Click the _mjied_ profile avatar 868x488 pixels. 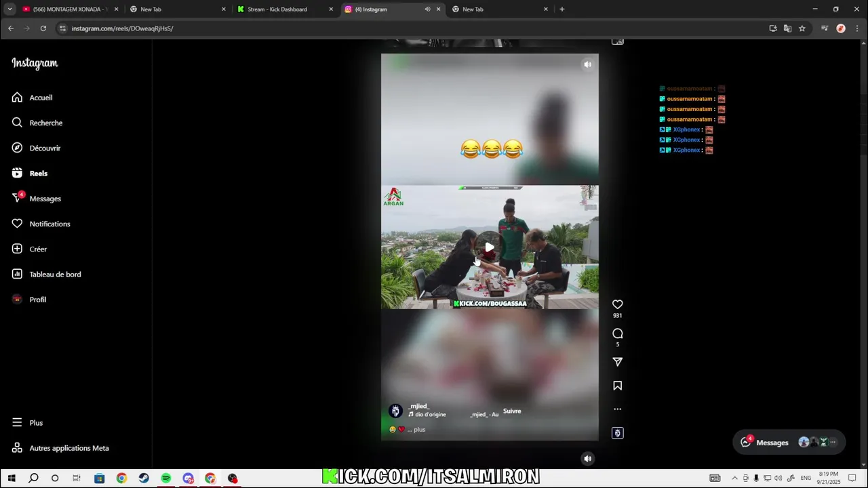(395, 411)
